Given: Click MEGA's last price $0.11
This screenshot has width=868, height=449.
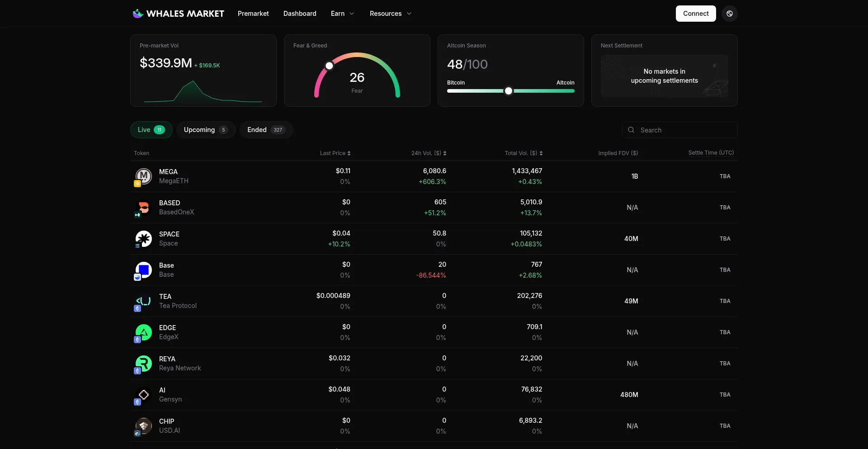Looking at the screenshot, I should (343, 171).
